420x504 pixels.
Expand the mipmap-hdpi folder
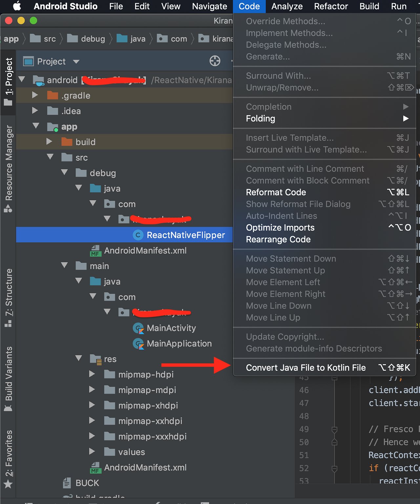click(92, 374)
